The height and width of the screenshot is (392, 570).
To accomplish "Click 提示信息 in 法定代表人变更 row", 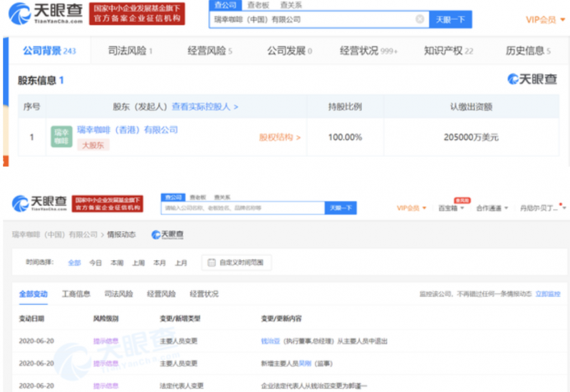I will tap(105, 386).
